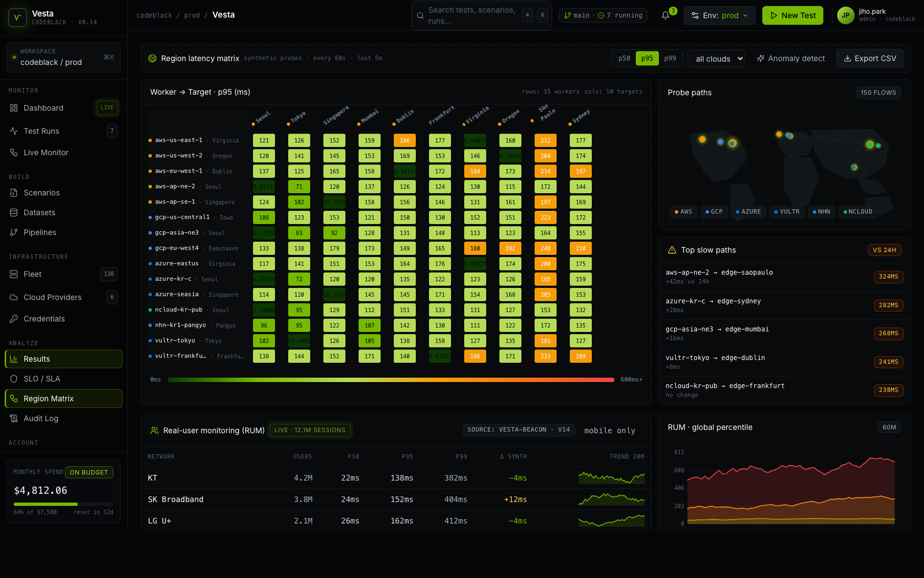The height and width of the screenshot is (578, 924).
Task: Click the Vesta logo icon
Action: [x=18, y=18]
